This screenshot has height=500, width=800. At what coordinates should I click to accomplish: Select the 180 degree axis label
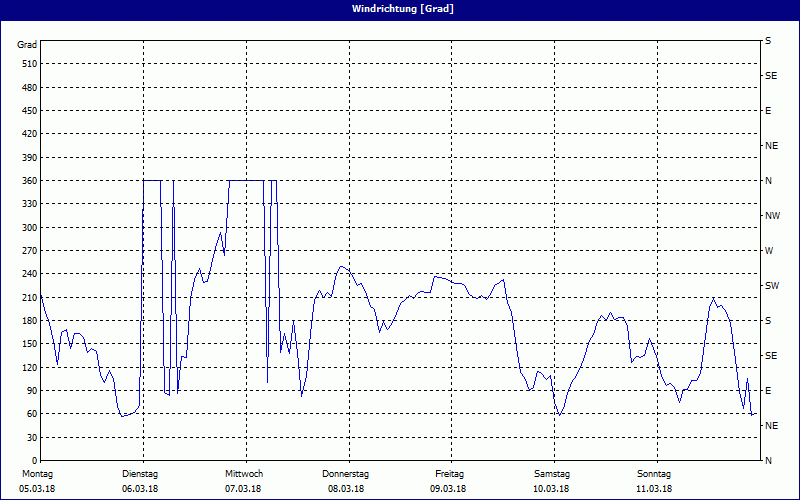tap(28, 321)
